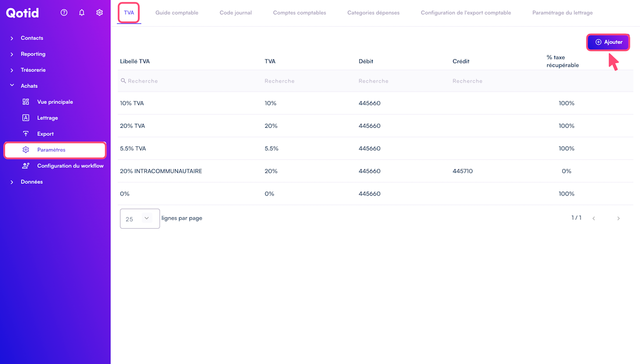Image resolution: width=640 pixels, height=364 pixels.
Task: Click the Qotid logo
Action: (x=22, y=13)
